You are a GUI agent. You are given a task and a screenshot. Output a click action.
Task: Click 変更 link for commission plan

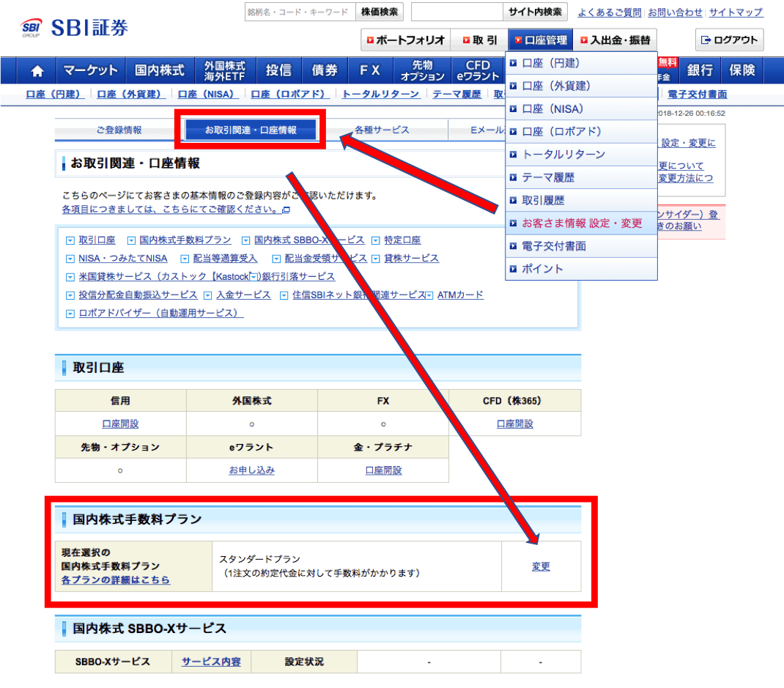click(x=541, y=566)
